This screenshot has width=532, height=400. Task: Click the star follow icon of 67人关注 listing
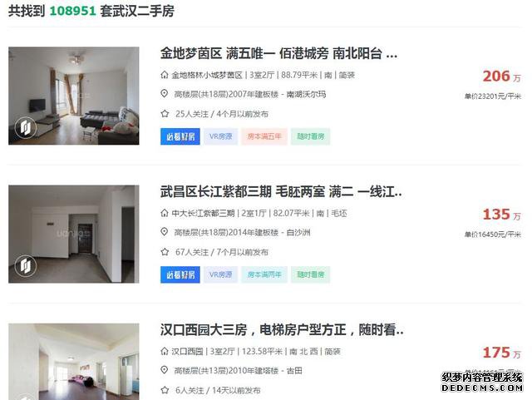tap(165, 252)
